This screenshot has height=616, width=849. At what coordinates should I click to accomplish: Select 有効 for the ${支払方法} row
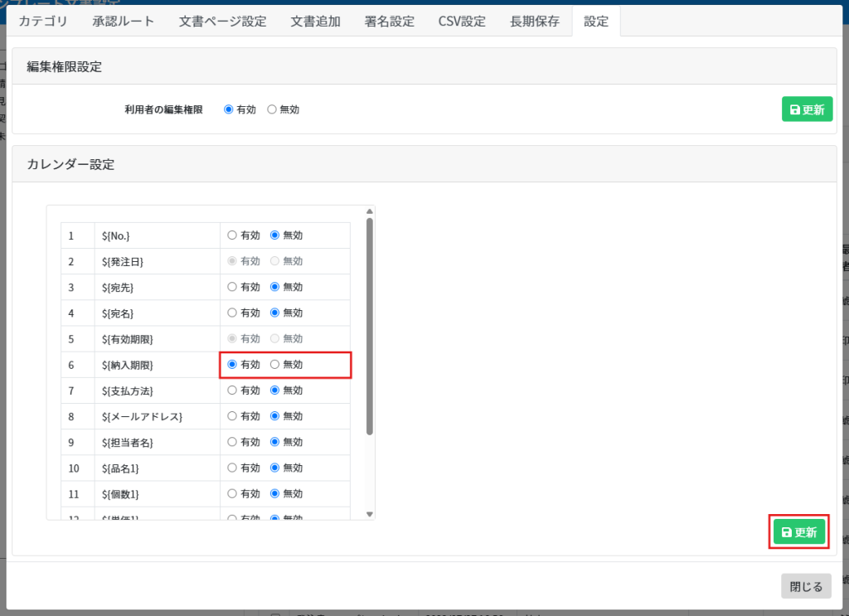pos(232,390)
